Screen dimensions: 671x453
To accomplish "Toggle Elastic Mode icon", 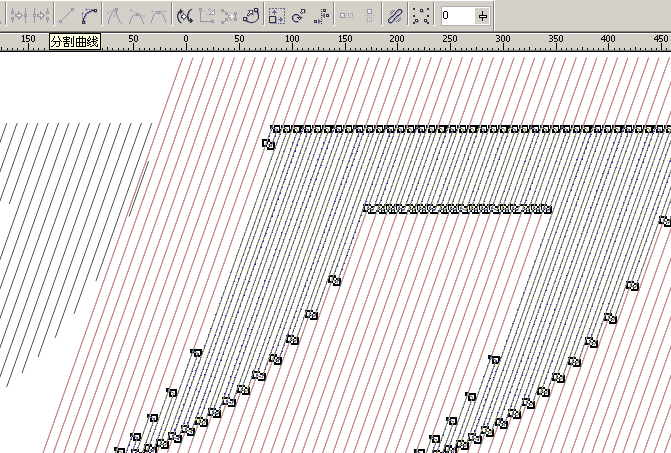I will pyautogui.click(x=395, y=16).
